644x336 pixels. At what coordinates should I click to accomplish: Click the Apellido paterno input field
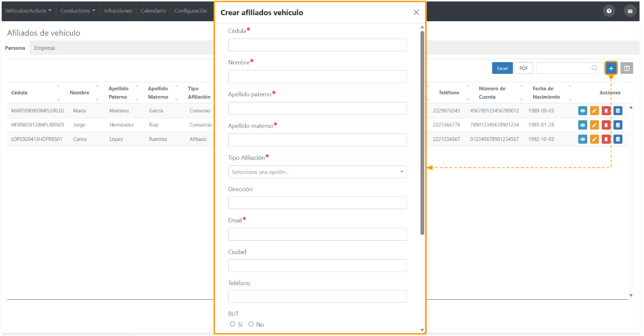tap(317, 108)
